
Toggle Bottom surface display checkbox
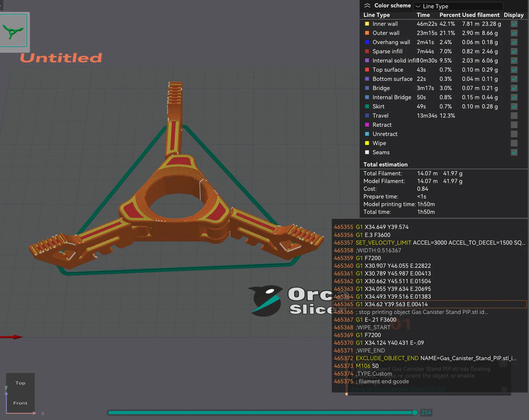click(514, 79)
